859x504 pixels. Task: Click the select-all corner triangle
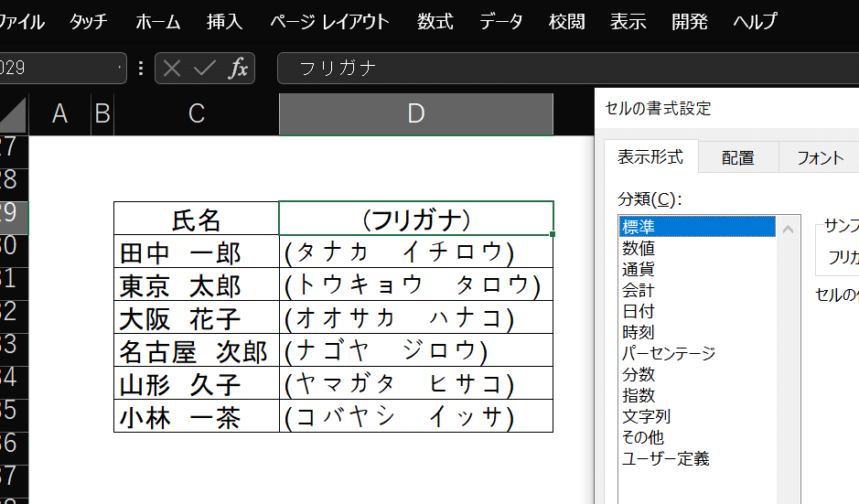click(x=13, y=115)
